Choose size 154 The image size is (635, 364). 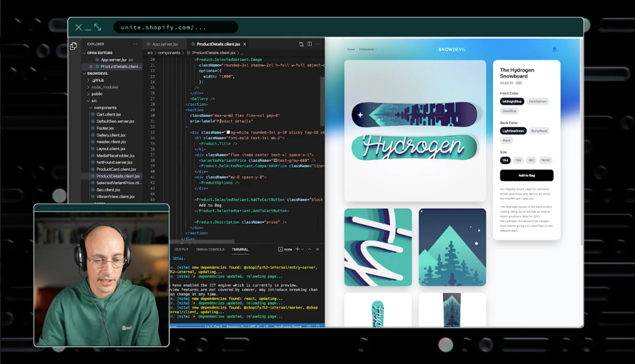(505, 161)
